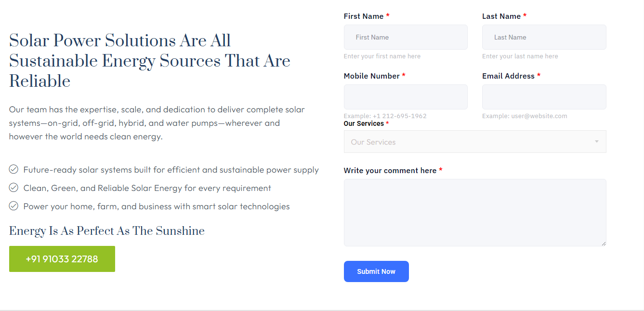Open the Our Services dropdown
This screenshot has width=644, height=311.
pos(467,142)
